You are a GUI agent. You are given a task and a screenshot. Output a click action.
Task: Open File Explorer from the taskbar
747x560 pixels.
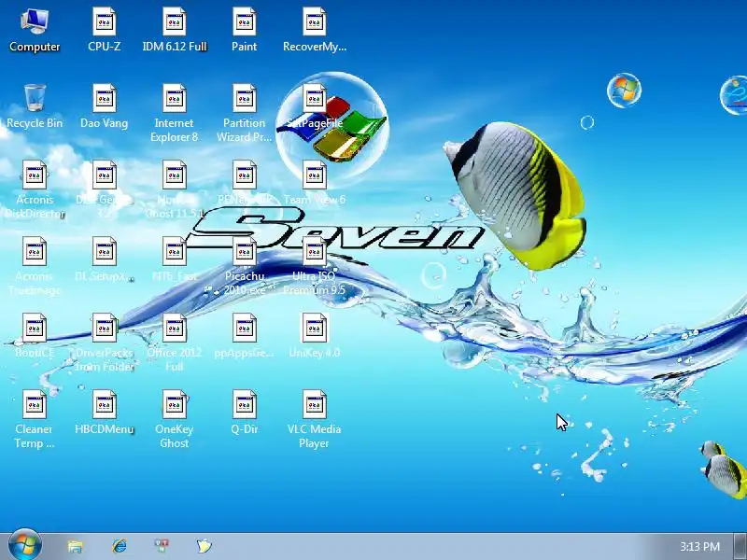(x=75, y=546)
